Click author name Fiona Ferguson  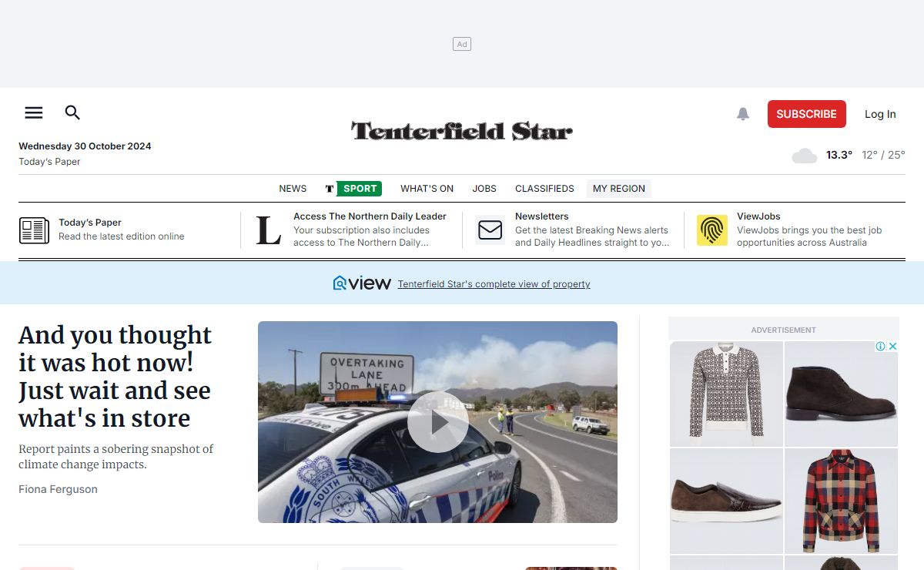coord(58,489)
